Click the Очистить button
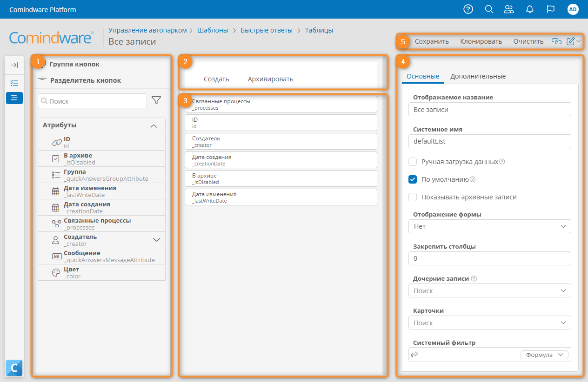Image resolution: width=588 pixels, height=382 pixels. click(x=528, y=41)
